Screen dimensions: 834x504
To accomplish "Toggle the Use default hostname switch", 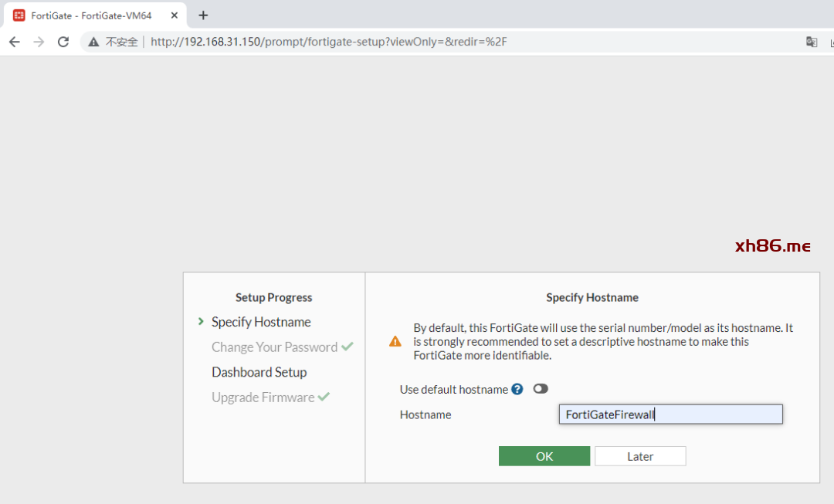I will (x=541, y=389).
